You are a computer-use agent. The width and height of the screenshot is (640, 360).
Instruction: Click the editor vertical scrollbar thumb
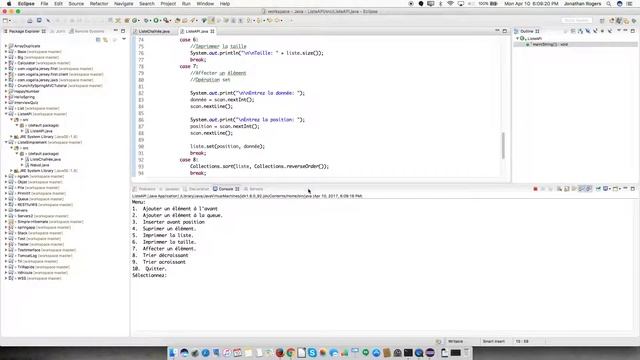[x=503, y=145]
